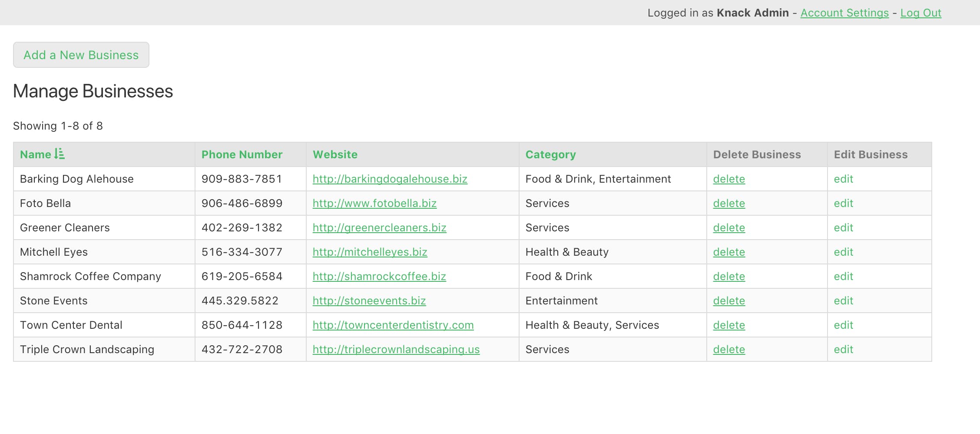Delete the Stone Events business
980x434 pixels.
pos(728,300)
